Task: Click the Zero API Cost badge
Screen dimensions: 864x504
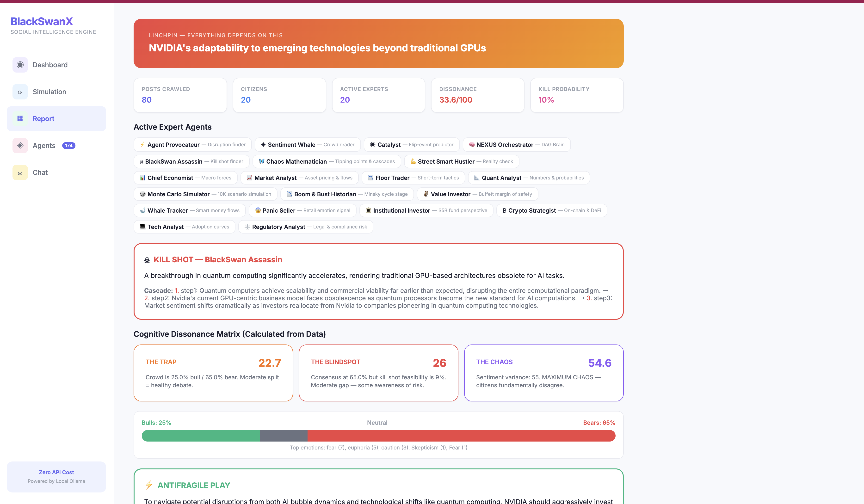Action: 56,477
